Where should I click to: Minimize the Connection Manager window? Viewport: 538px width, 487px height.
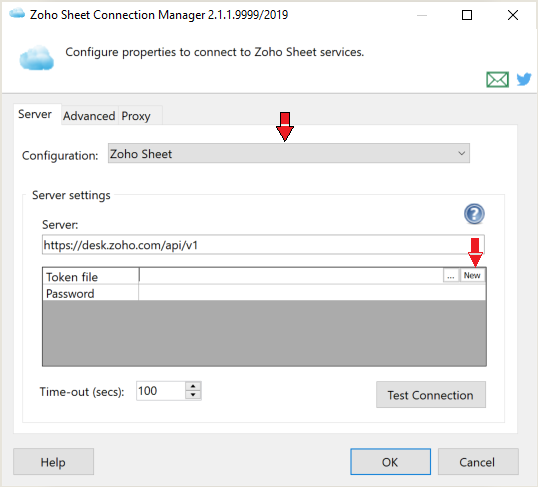(x=422, y=15)
